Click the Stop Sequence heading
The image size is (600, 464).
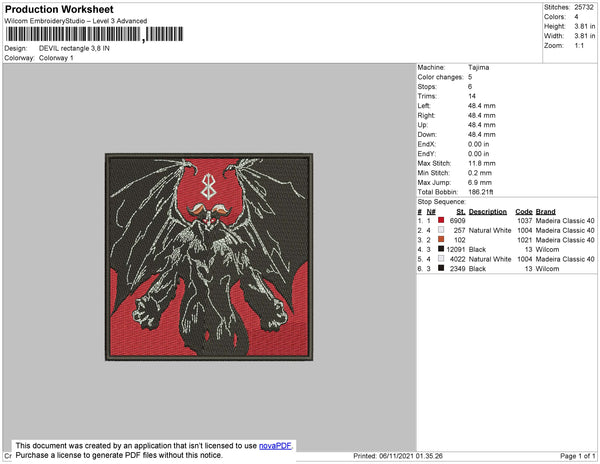(442, 202)
